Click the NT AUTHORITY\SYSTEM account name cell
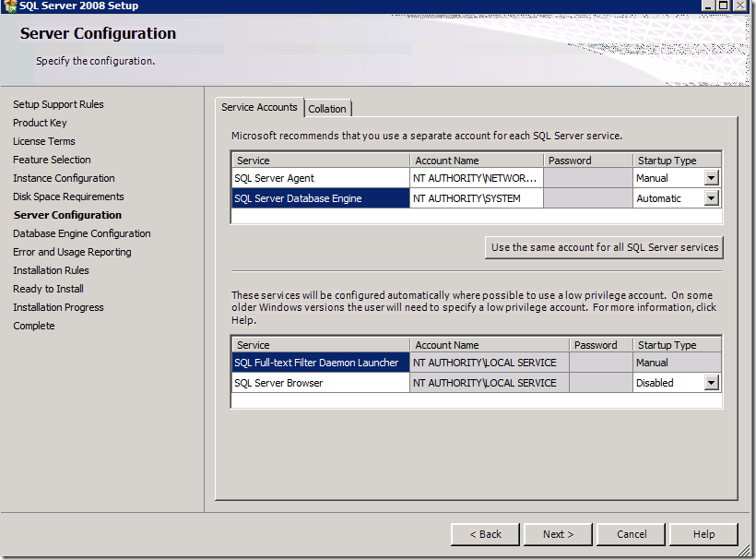 (477, 198)
